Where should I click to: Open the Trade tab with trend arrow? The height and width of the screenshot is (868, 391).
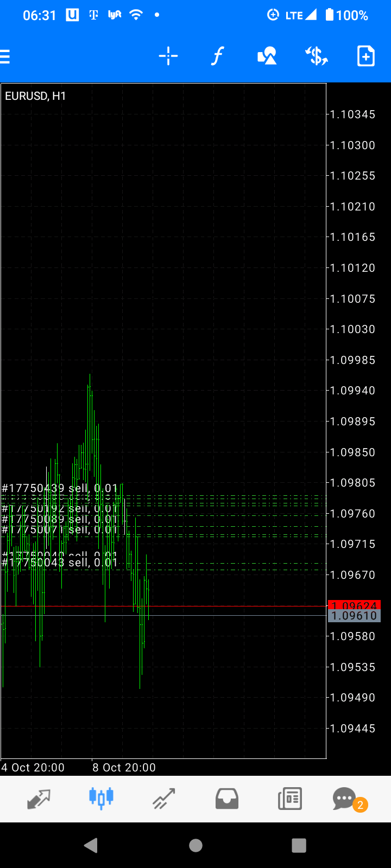(163, 799)
